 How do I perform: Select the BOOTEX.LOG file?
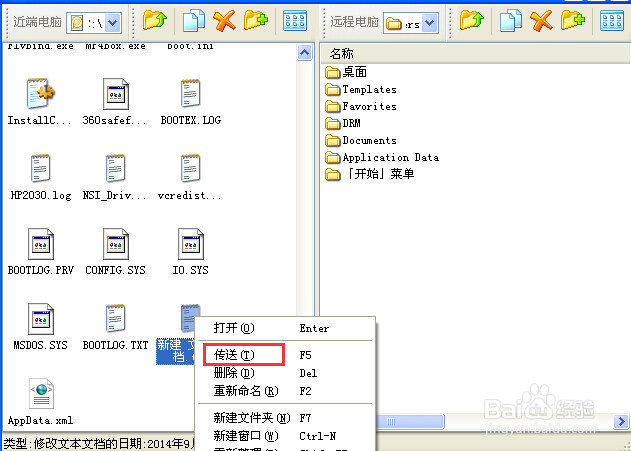[x=190, y=102]
